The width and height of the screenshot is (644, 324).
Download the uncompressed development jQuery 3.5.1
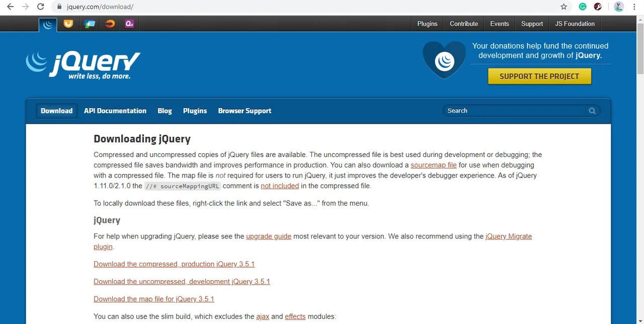(182, 281)
